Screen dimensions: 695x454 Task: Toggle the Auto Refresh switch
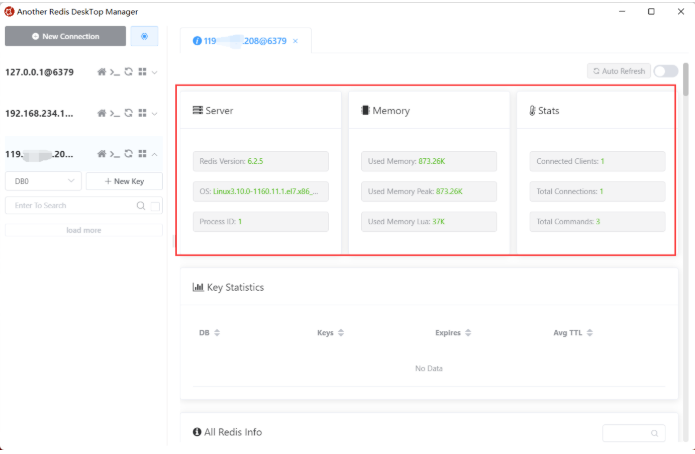coord(665,71)
